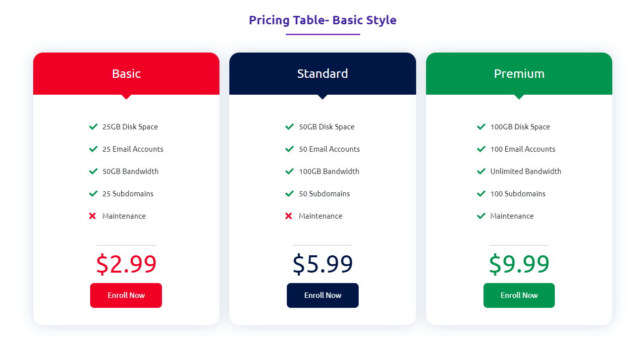644x347 pixels.
Task: Click the $9.99 price text
Action: coord(519,264)
